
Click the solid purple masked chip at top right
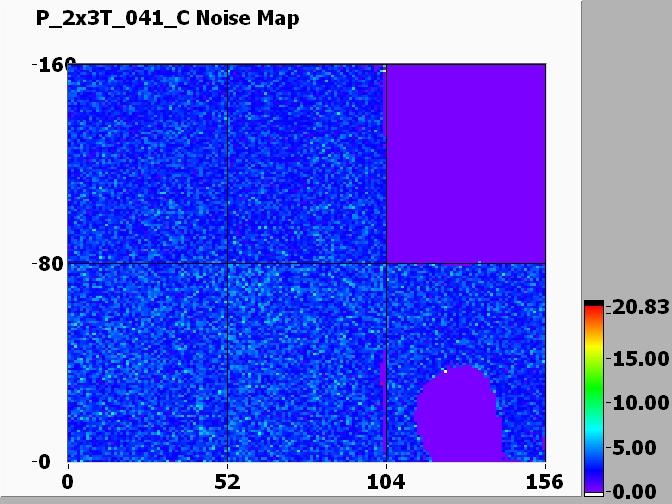tap(466, 163)
